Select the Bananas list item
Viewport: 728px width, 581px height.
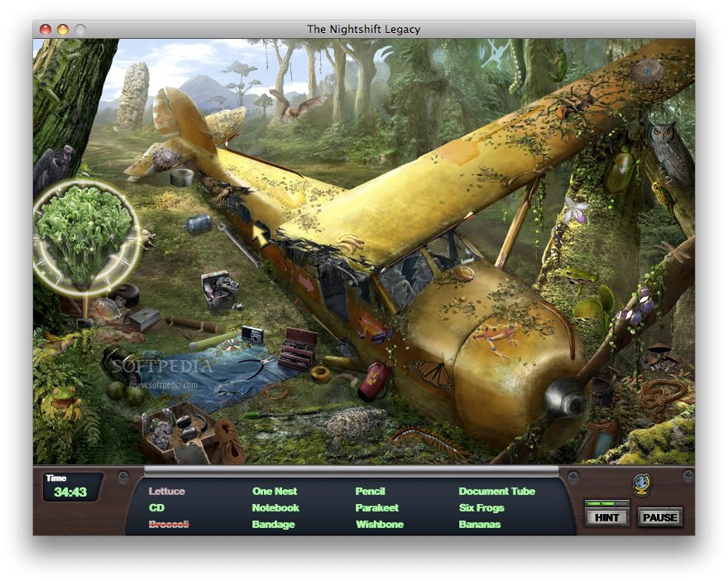[x=480, y=525]
